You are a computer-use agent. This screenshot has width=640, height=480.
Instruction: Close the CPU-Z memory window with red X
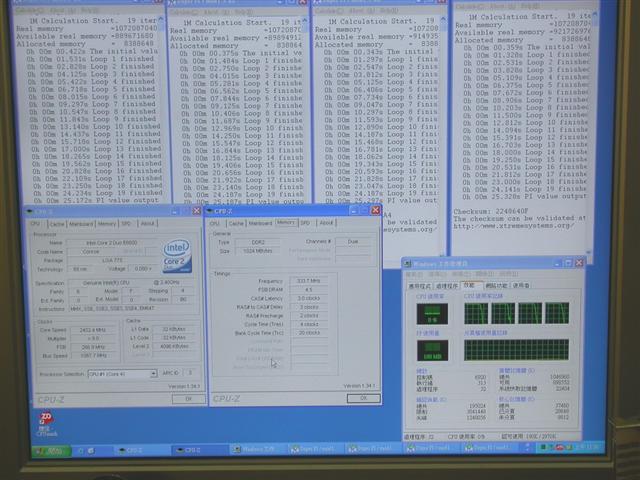[375, 210]
